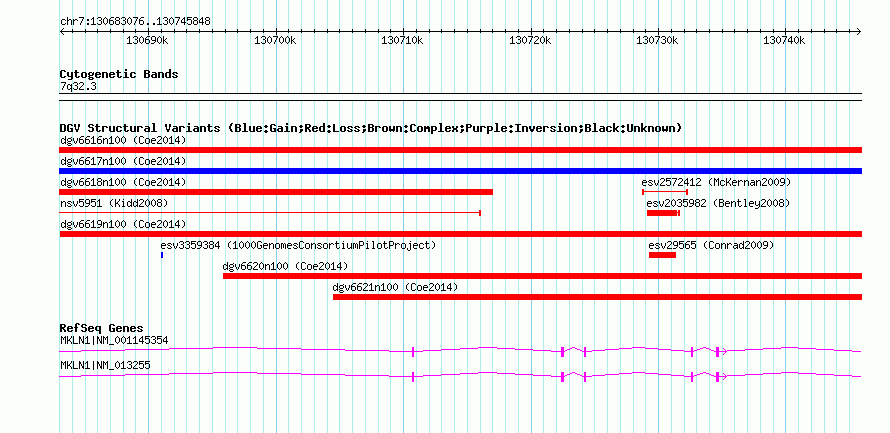Click the dgv6620n100 red variant bar
The height and width of the screenshot is (433, 890).
(542, 276)
